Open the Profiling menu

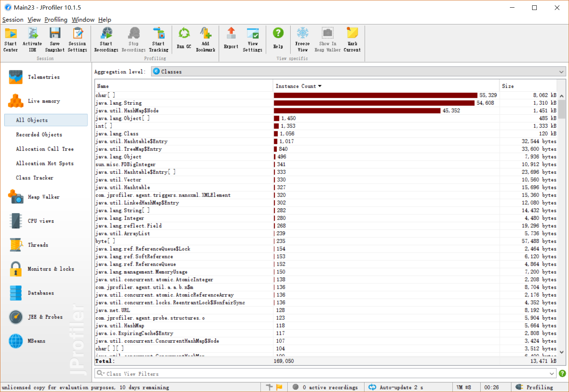click(x=56, y=20)
